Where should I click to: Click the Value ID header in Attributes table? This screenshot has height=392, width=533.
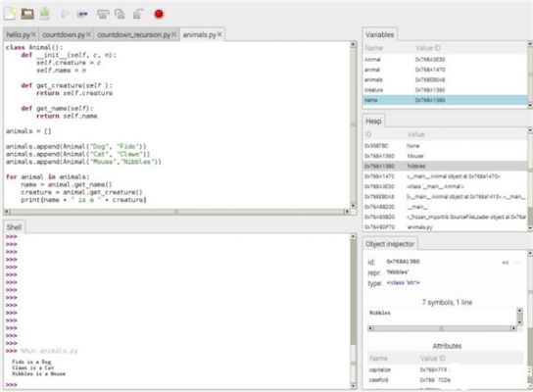tap(432, 359)
